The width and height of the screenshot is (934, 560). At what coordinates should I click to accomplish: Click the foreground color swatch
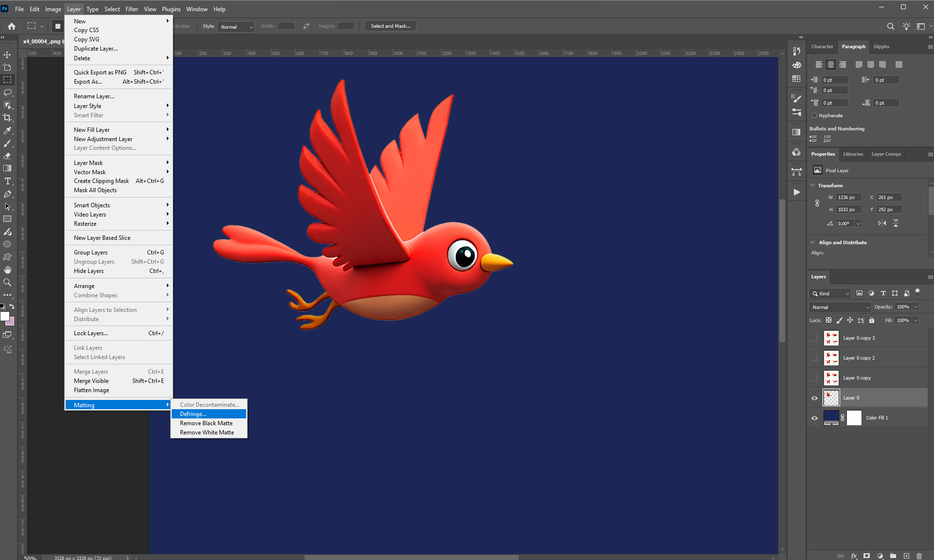tap(5, 316)
